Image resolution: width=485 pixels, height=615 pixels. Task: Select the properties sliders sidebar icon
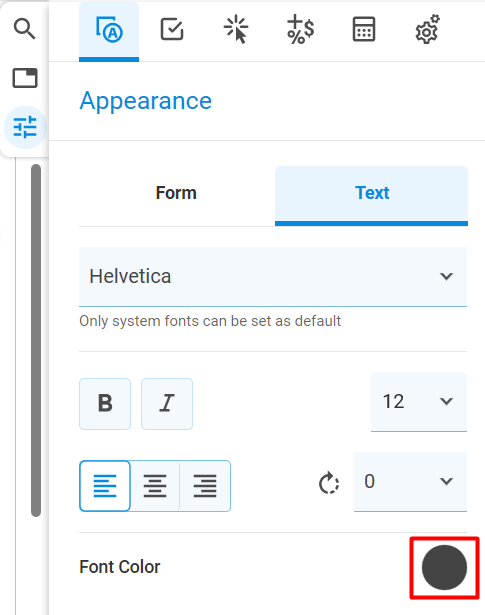pyautogui.click(x=25, y=127)
